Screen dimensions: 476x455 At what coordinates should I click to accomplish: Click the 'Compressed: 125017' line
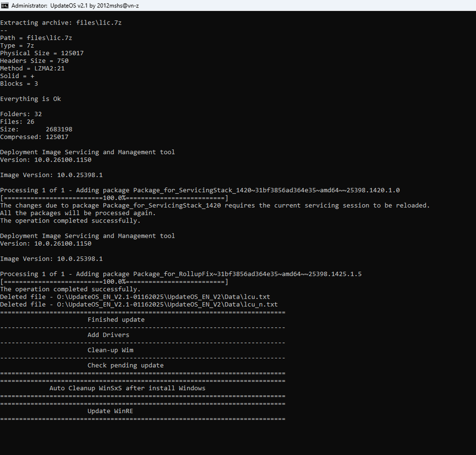click(34, 137)
